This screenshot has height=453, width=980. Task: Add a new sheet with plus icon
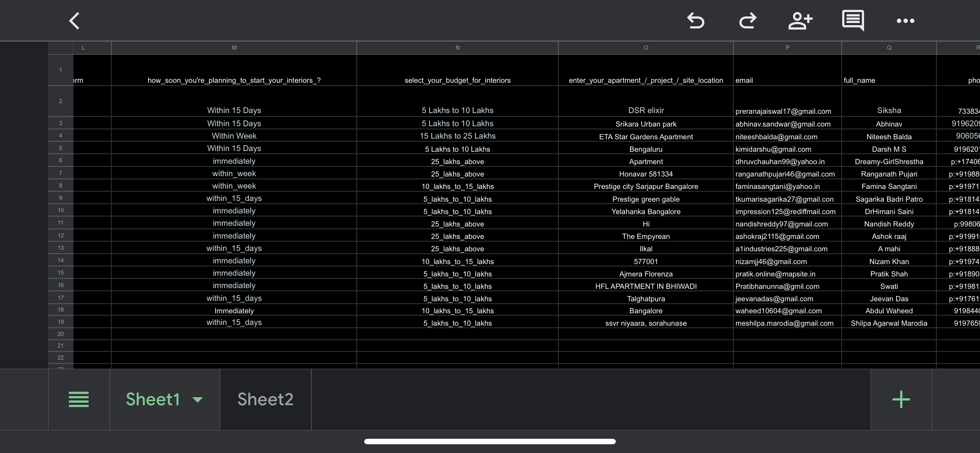coord(901,399)
